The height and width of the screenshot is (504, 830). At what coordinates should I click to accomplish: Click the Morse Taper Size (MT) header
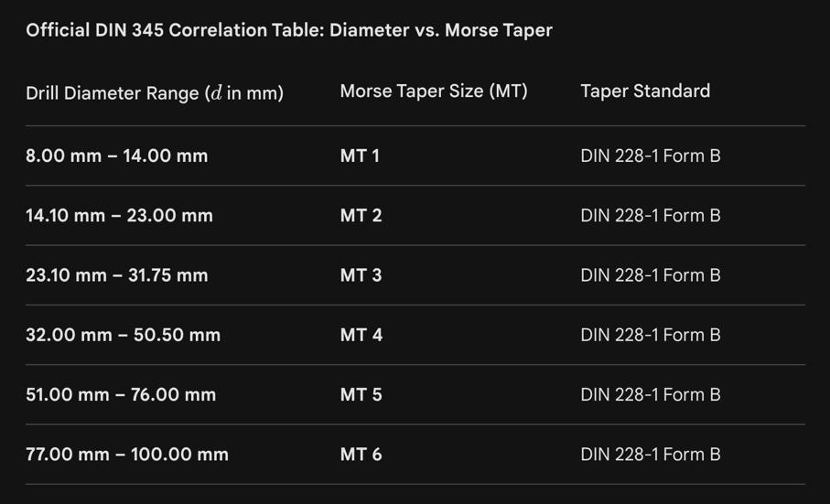click(434, 91)
